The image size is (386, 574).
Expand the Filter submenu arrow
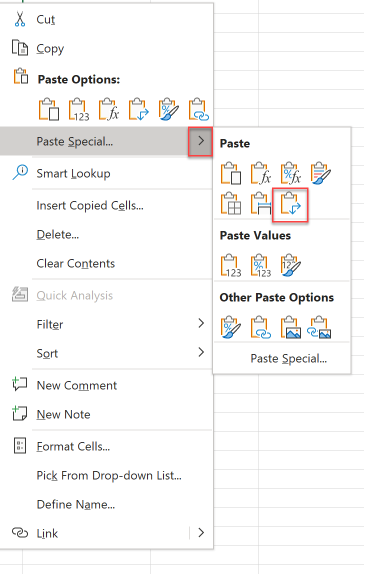(x=201, y=323)
